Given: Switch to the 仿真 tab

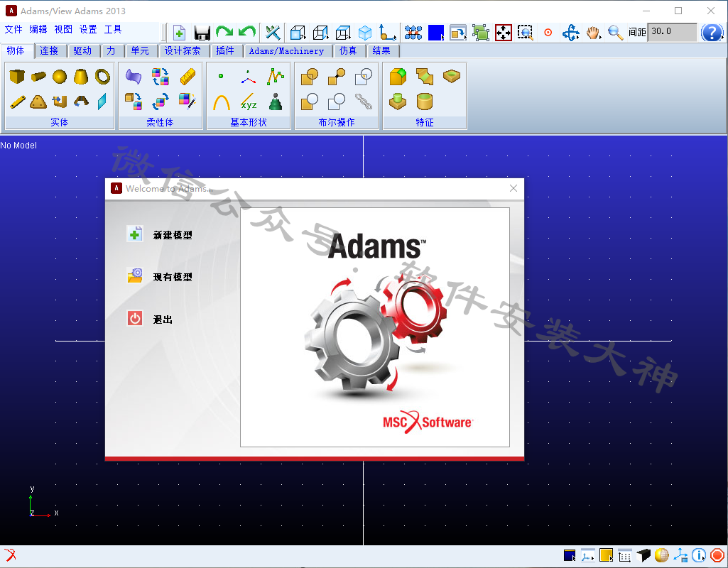Looking at the screenshot, I should point(348,50).
